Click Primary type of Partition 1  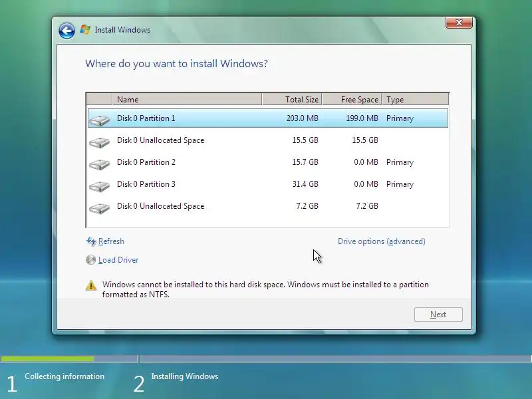[x=400, y=118]
